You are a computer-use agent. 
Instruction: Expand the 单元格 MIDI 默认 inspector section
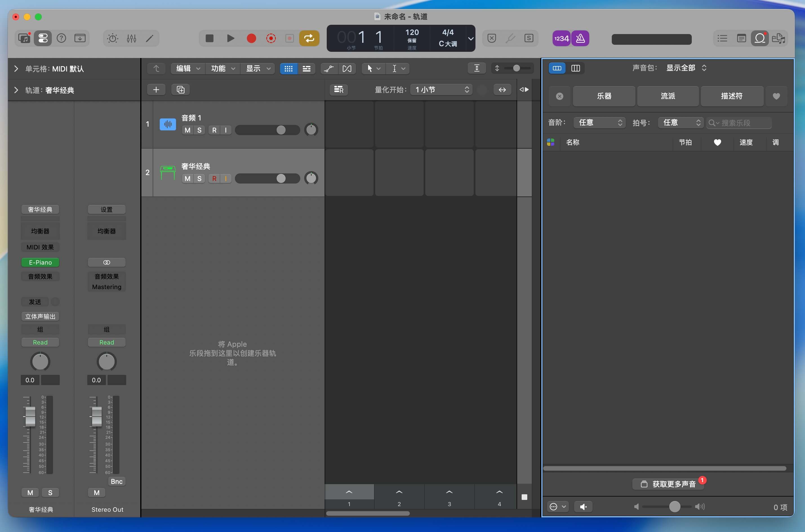click(x=16, y=69)
